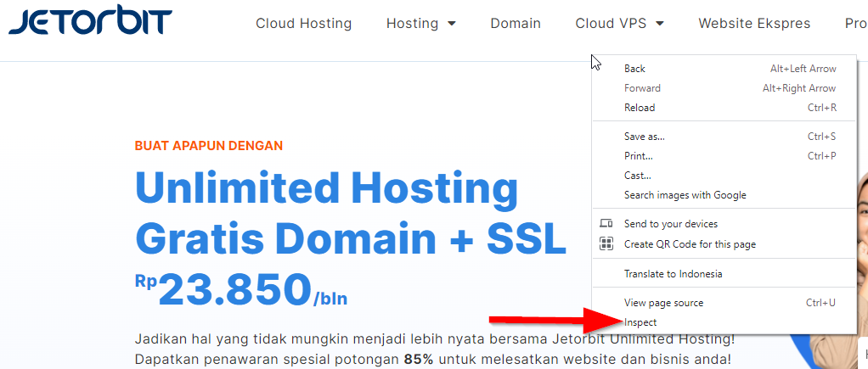Expand the Cloud VPS dropdown menu
Screen dimensions: 868x369
(619, 24)
